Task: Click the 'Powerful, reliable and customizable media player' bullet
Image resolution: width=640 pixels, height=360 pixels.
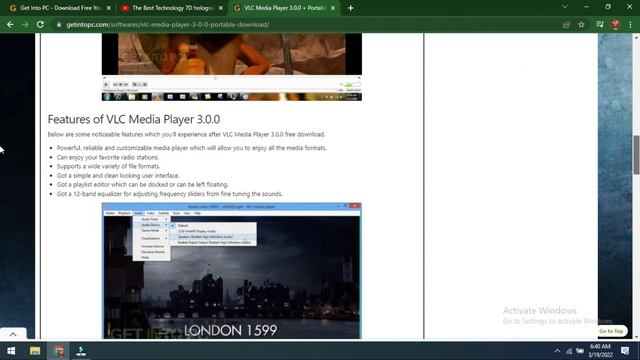Action: pyautogui.click(x=192, y=148)
